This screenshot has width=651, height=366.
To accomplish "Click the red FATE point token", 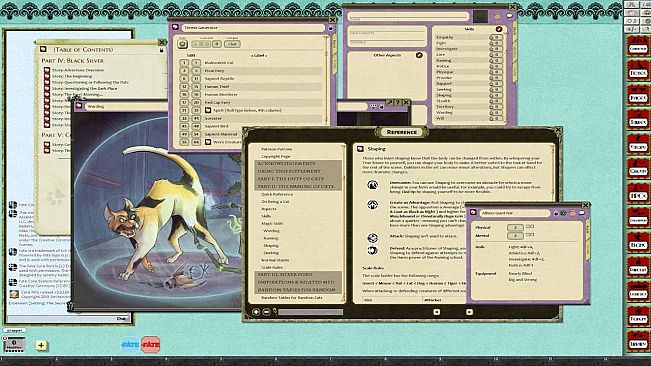I will coord(150,344).
